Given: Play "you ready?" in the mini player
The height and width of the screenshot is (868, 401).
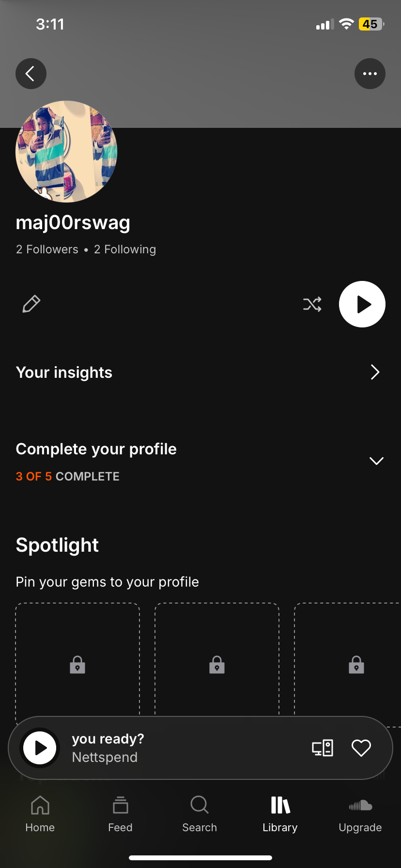Looking at the screenshot, I should [x=40, y=748].
